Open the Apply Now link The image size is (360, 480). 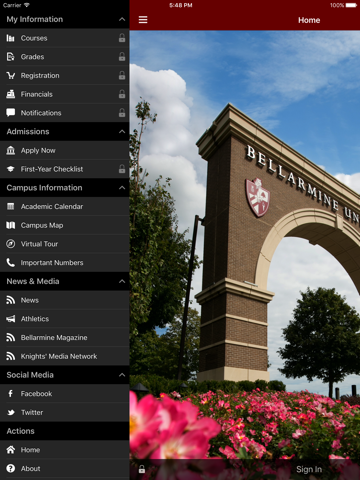coord(65,150)
